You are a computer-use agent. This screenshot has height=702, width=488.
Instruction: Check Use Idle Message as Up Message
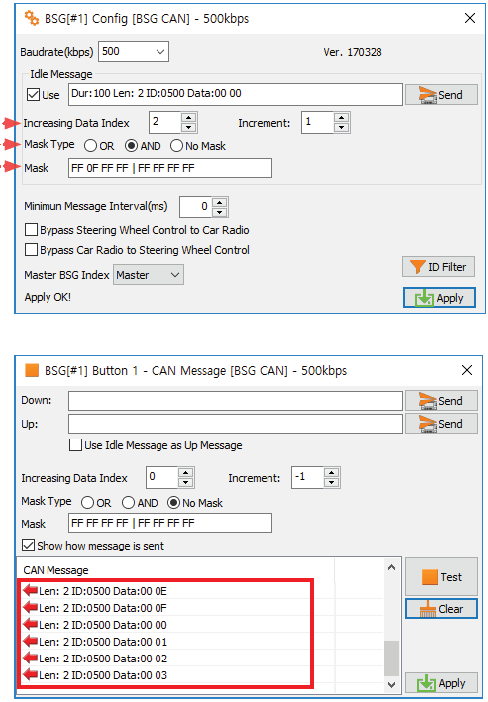(x=75, y=445)
